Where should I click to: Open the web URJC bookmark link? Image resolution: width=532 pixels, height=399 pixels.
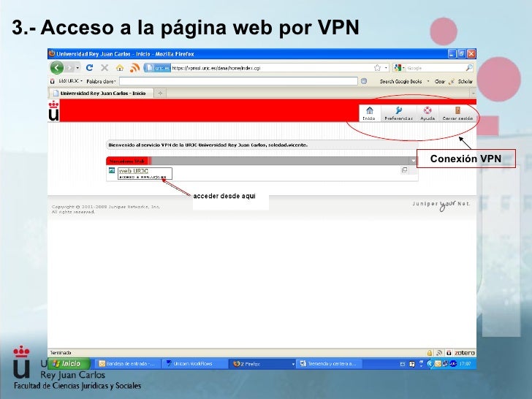point(133,171)
